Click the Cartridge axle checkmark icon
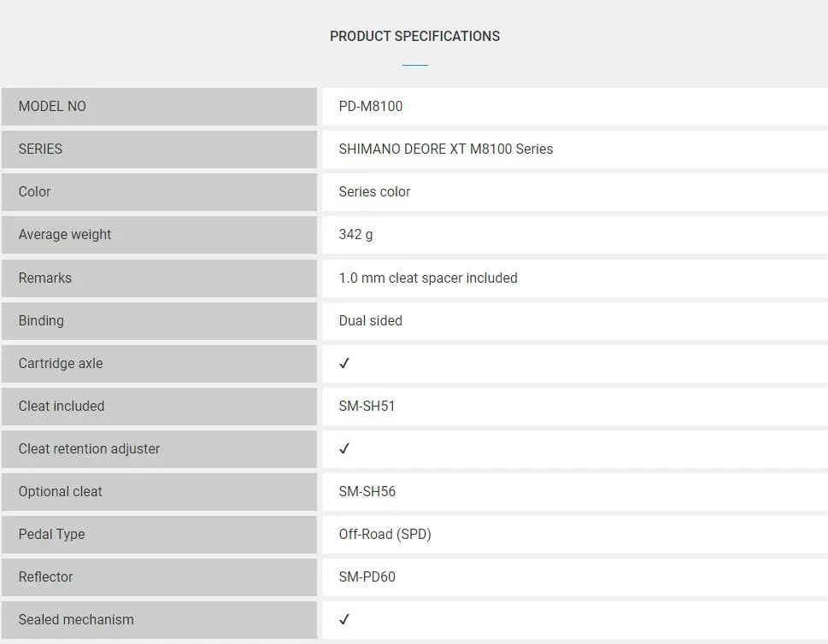 point(344,363)
